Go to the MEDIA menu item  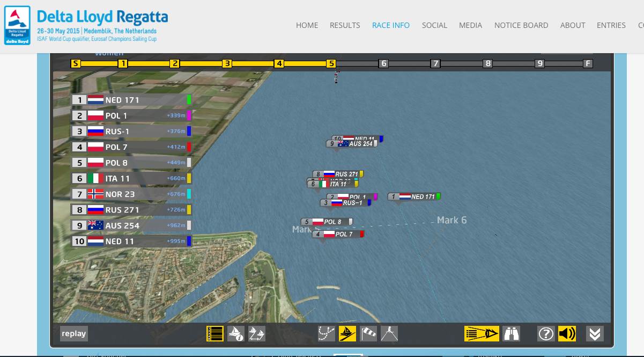(x=470, y=25)
